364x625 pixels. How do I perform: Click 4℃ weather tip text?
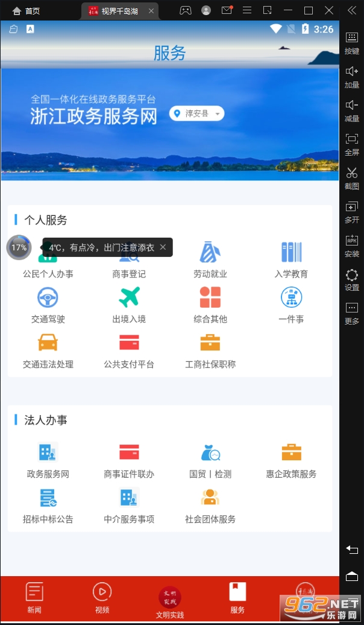click(x=102, y=247)
